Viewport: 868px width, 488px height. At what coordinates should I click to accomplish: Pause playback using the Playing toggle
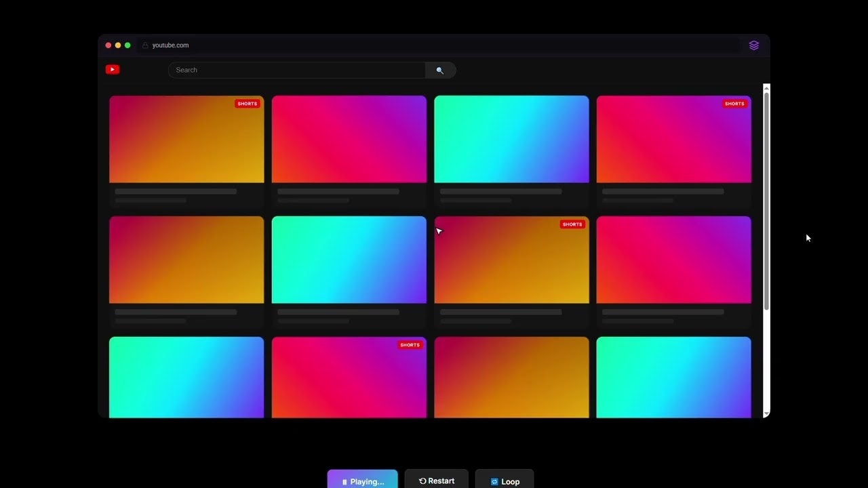coord(362,481)
